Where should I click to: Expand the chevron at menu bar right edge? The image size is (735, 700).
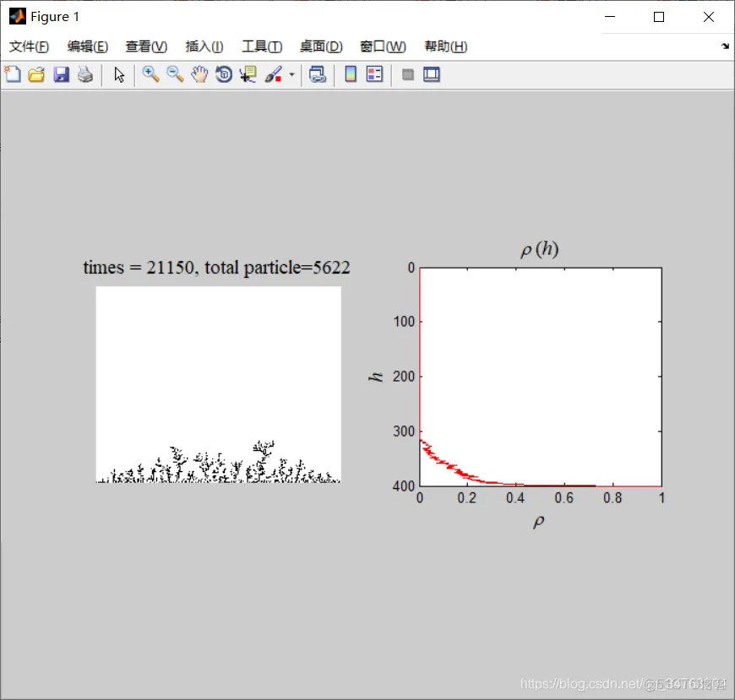click(725, 46)
